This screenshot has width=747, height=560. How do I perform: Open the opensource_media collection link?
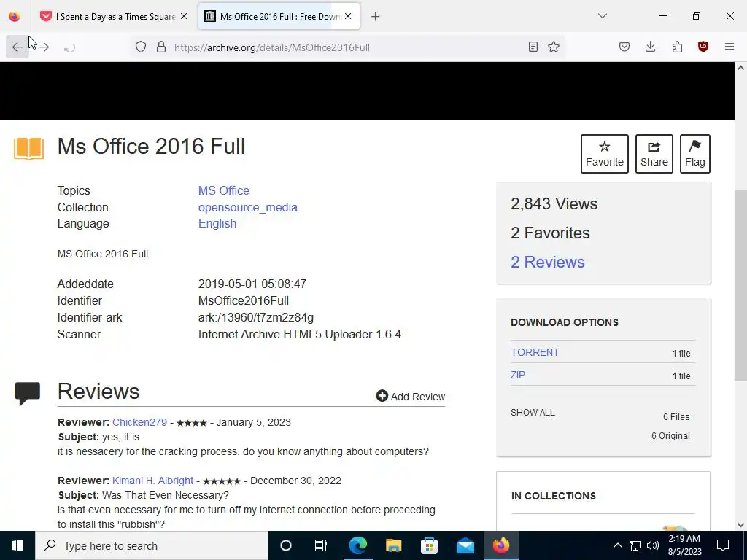click(x=248, y=208)
